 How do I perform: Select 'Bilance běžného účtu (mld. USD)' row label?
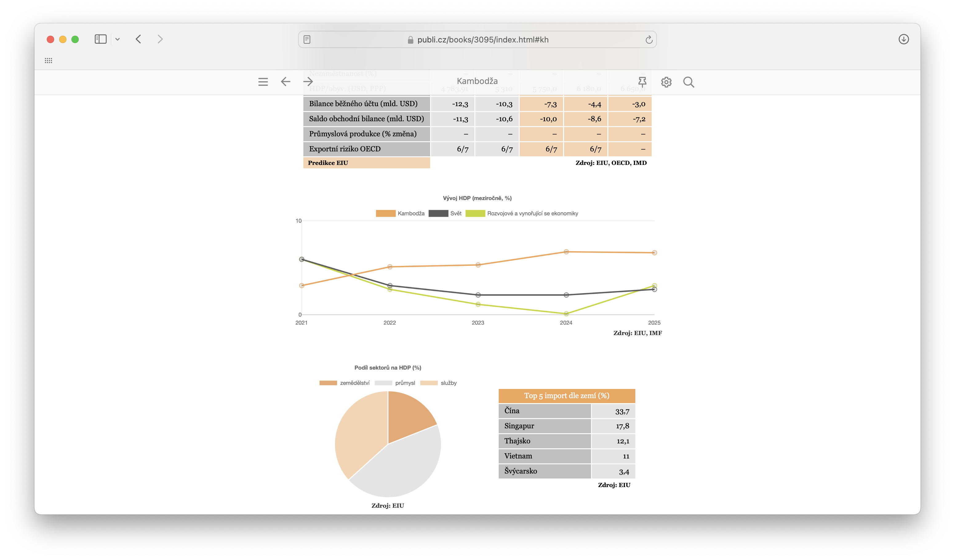click(363, 104)
